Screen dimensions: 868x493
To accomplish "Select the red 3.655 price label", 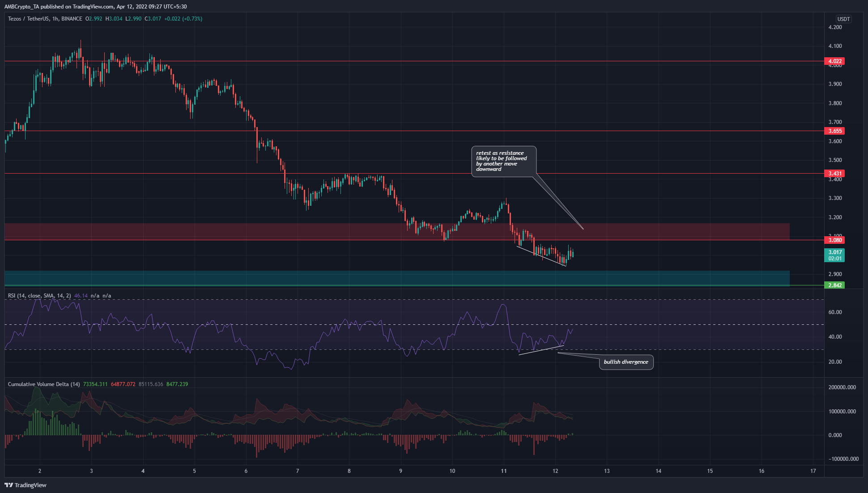I will tap(834, 131).
